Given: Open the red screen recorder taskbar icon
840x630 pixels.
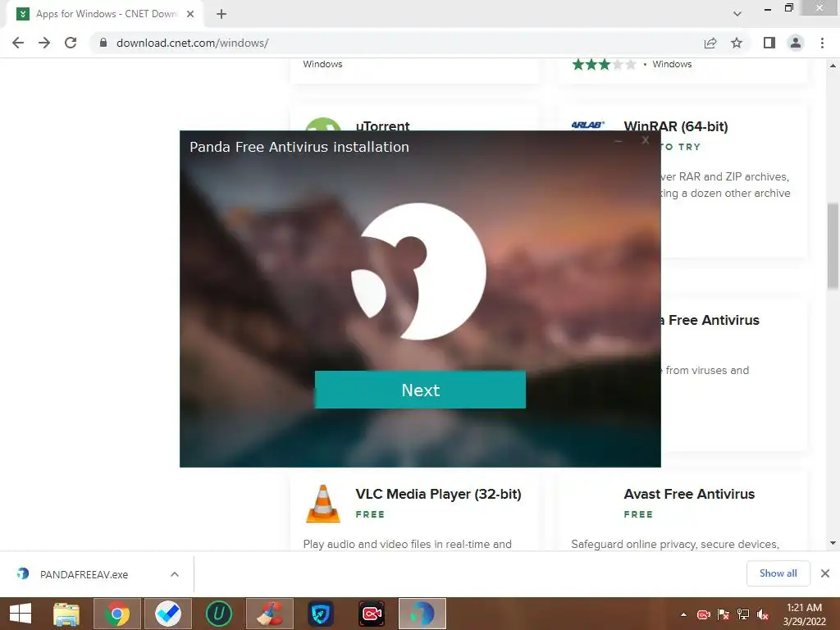Looking at the screenshot, I should click(x=372, y=614).
